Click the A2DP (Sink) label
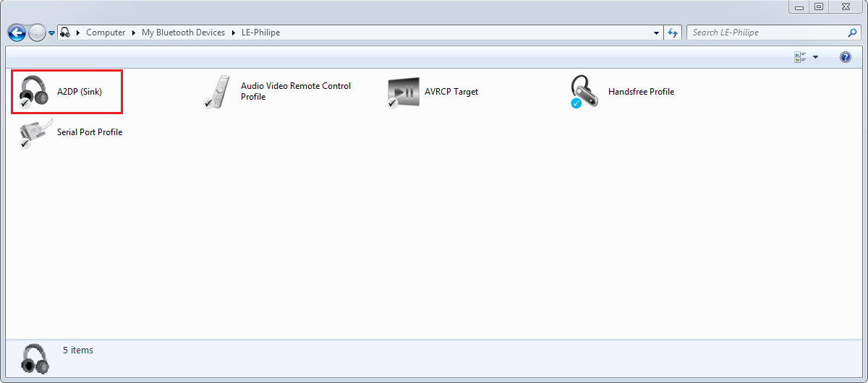 pyautogui.click(x=80, y=92)
